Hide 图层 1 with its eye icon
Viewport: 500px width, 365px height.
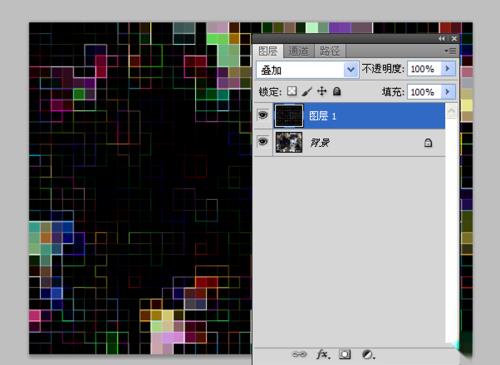click(x=263, y=115)
